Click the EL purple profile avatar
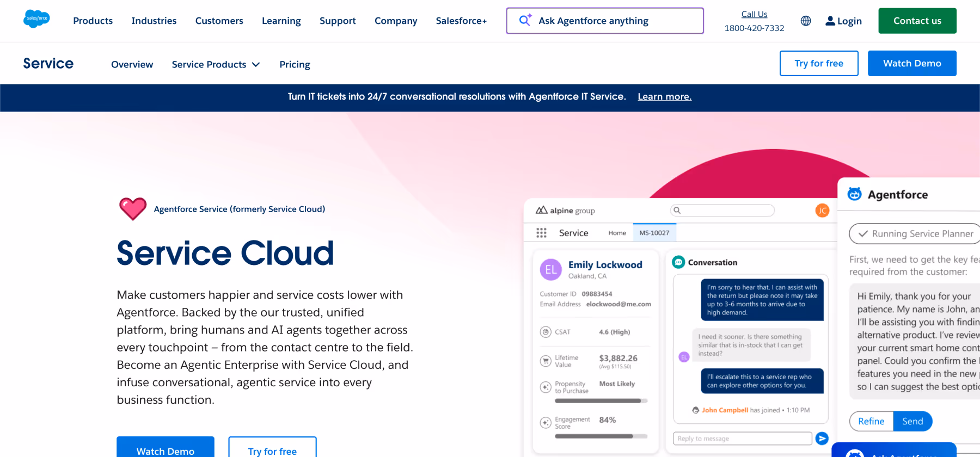980x457 pixels. coord(550,269)
